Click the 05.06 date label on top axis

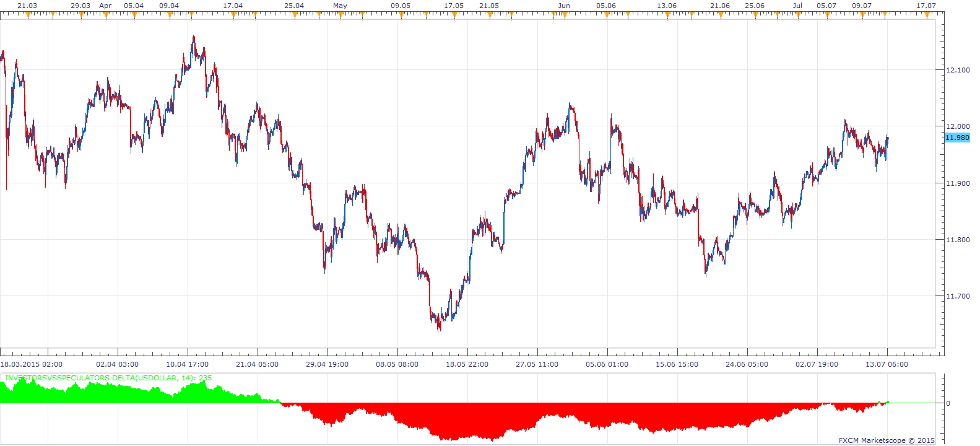coord(606,6)
